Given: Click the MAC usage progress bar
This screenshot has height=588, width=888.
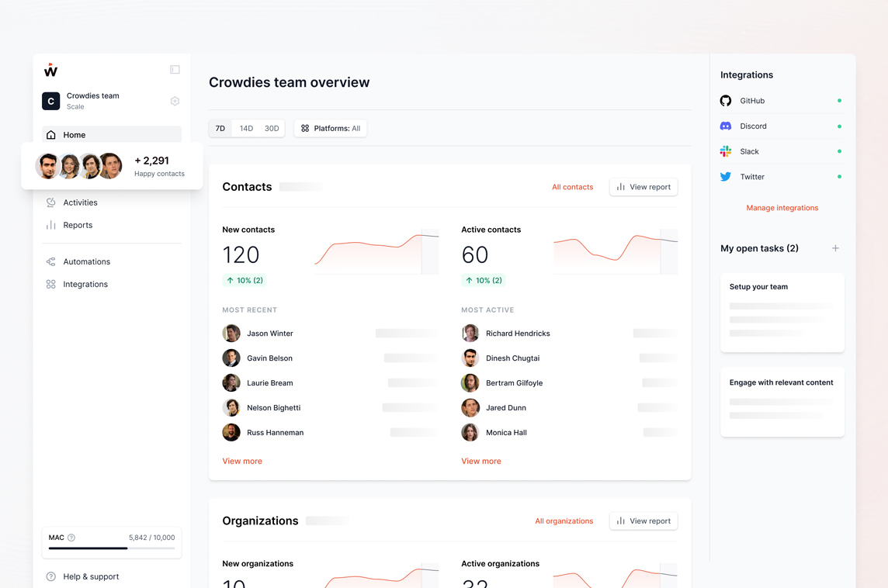Looking at the screenshot, I should point(112,548).
